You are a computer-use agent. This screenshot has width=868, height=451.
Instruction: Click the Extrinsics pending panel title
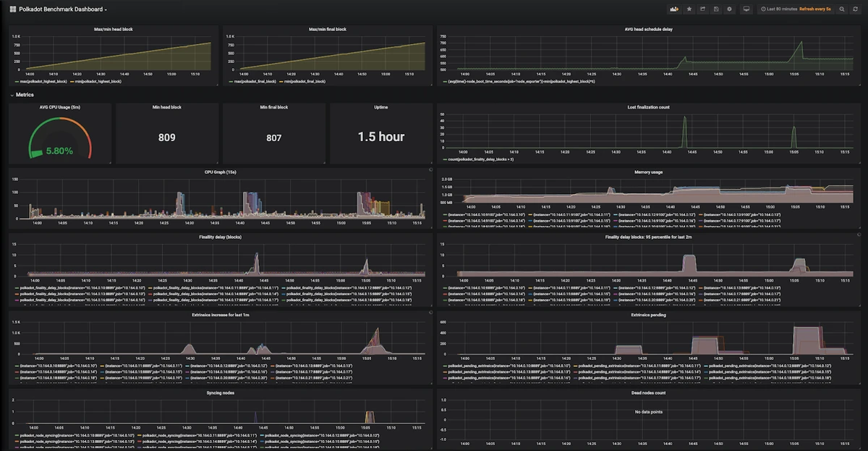(x=648, y=315)
